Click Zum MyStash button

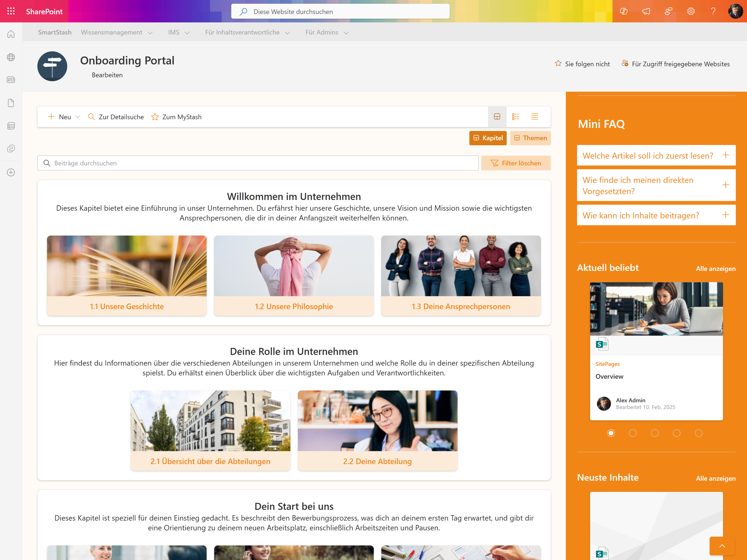point(176,117)
